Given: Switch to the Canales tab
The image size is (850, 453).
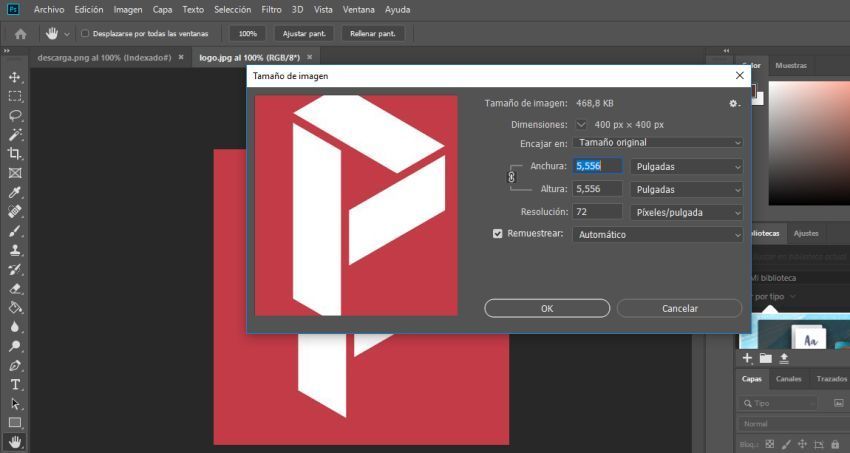Looking at the screenshot, I should tap(788, 379).
